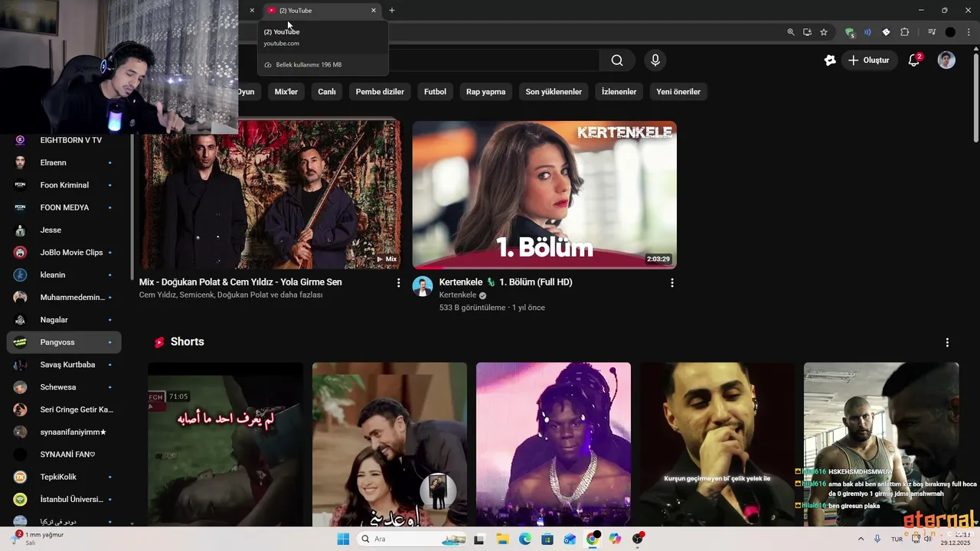Select the Yeni öneriler filter chip
This screenshot has width=980, height=551.
pyautogui.click(x=678, y=92)
